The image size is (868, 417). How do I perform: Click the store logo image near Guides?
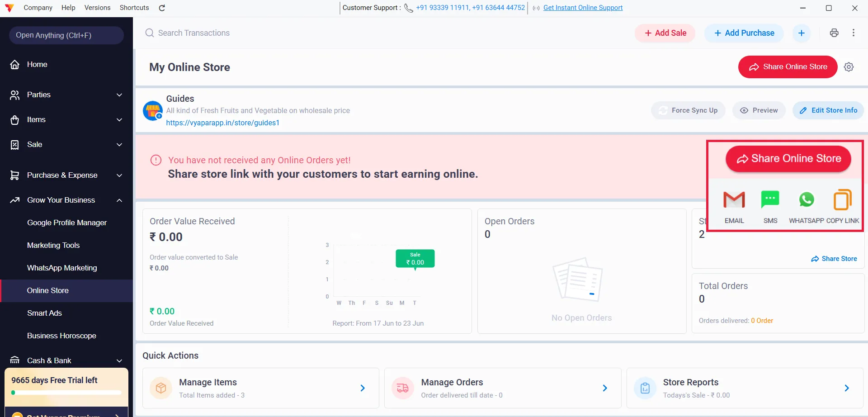click(x=153, y=110)
